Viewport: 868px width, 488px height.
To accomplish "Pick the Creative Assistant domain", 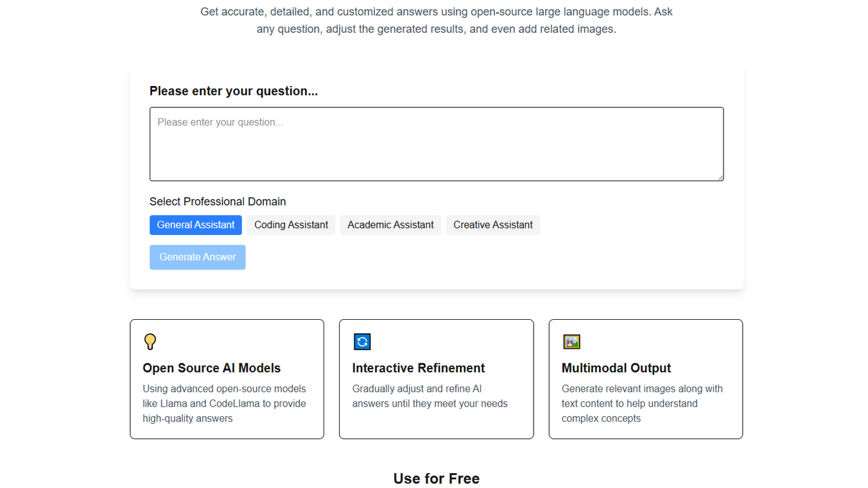I will 493,225.
